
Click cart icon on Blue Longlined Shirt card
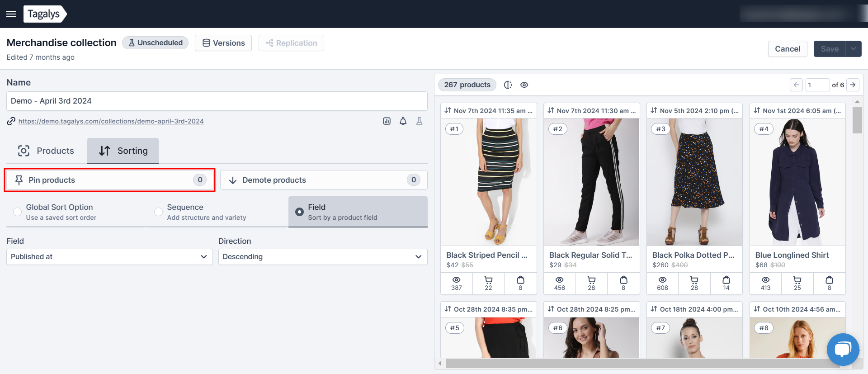(x=797, y=280)
